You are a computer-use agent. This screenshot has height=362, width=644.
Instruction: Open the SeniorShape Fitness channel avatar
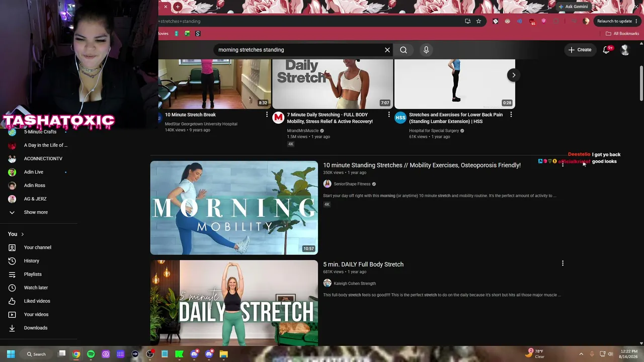[x=328, y=184]
